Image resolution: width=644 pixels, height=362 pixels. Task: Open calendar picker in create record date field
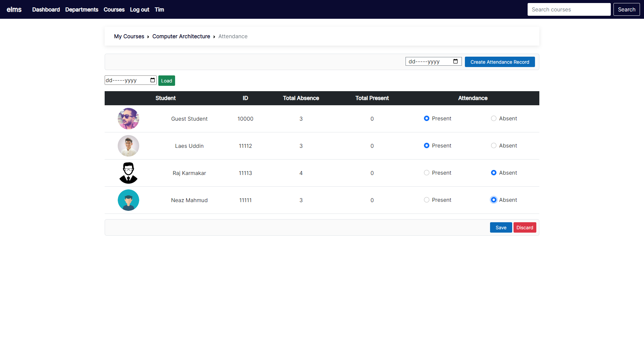click(x=455, y=61)
